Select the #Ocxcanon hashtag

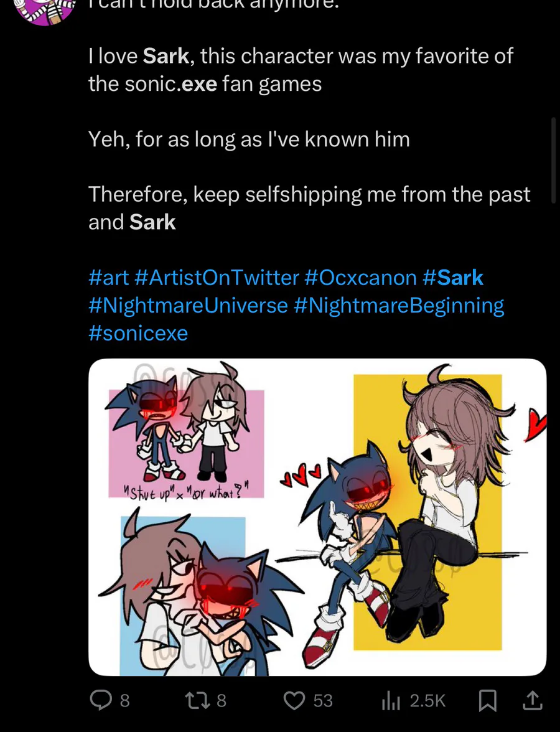[360, 278]
